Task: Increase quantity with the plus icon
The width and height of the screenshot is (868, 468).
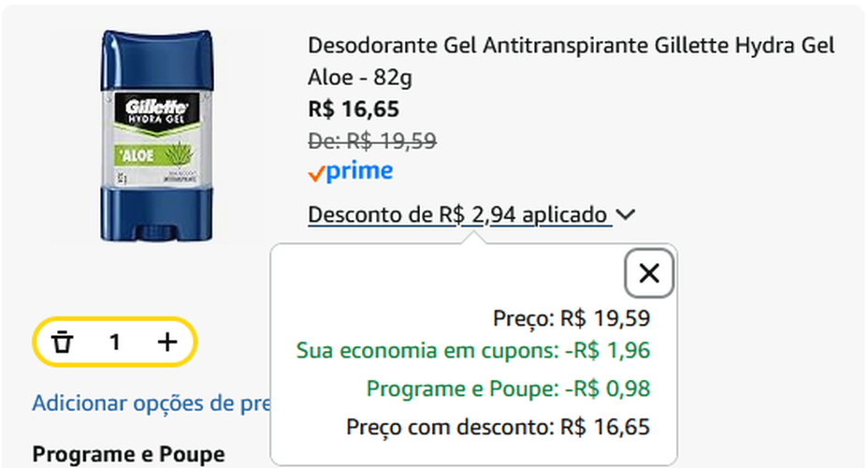Action: (x=166, y=343)
